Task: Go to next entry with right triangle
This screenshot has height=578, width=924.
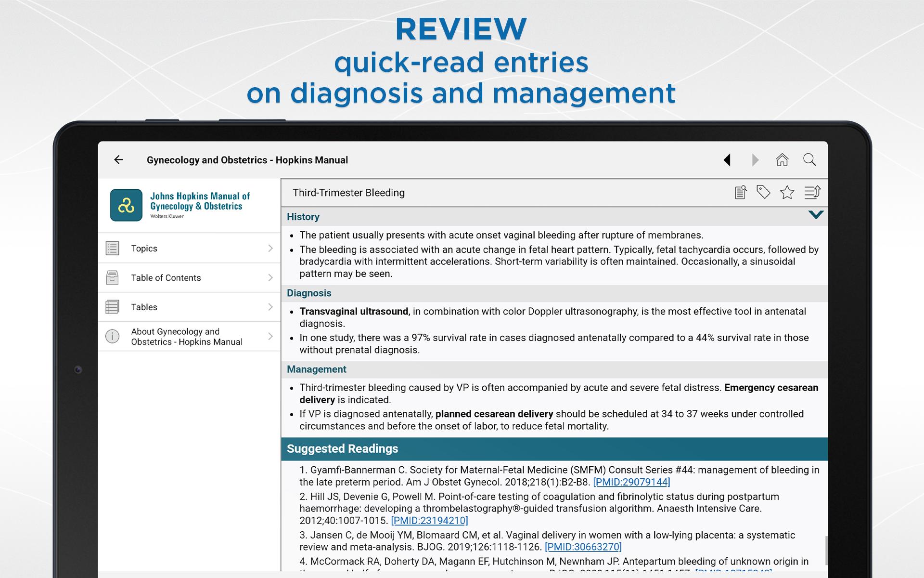Action: click(x=755, y=160)
